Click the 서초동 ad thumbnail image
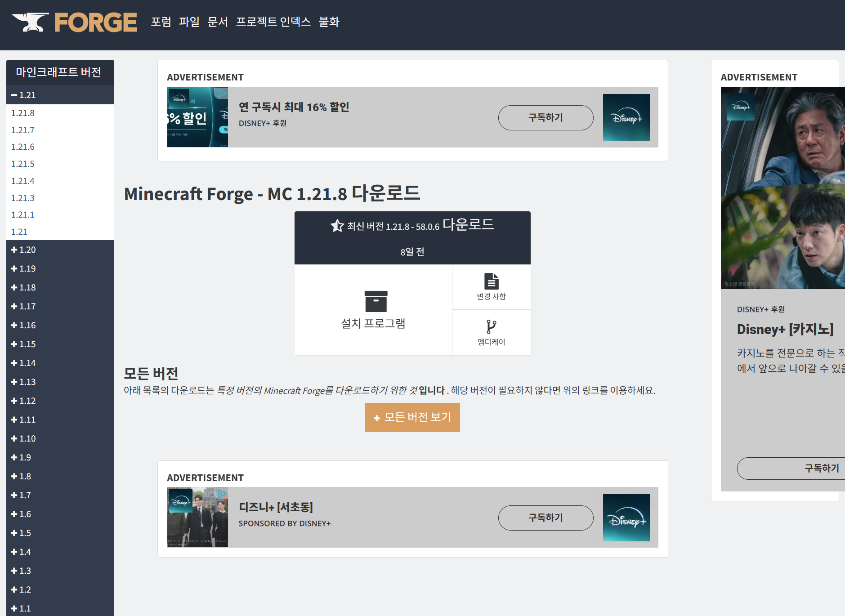Image resolution: width=845 pixels, height=616 pixels. pyautogui.click(x=197, y=517)
